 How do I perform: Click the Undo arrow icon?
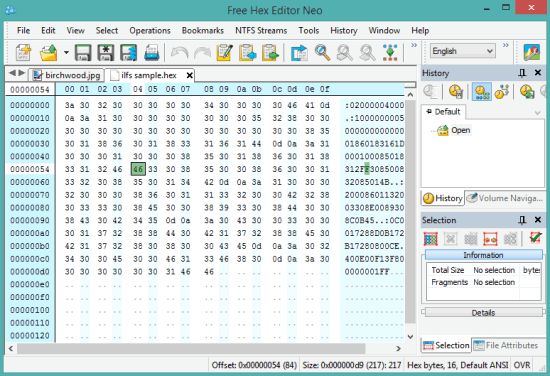click(180, 53)
